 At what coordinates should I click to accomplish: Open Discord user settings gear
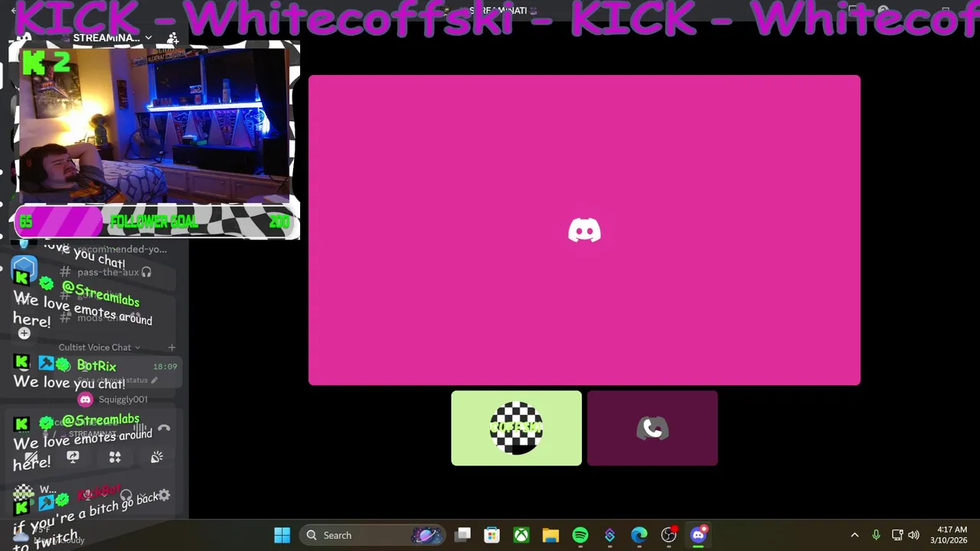pyautogui.click(x=163, y=496)
